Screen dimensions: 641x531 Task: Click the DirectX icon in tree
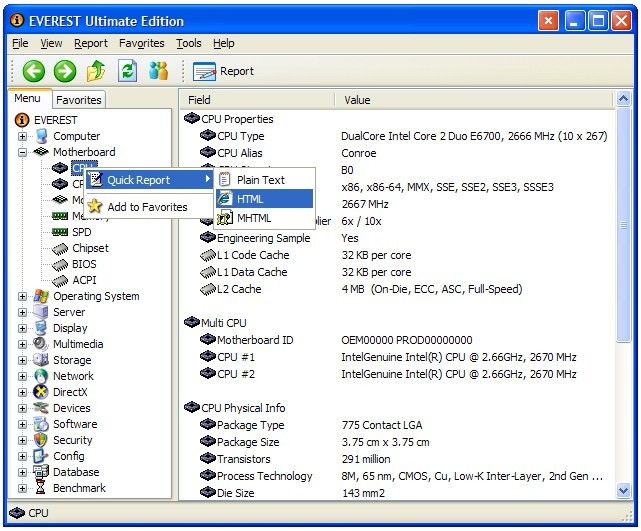(41, 392)
